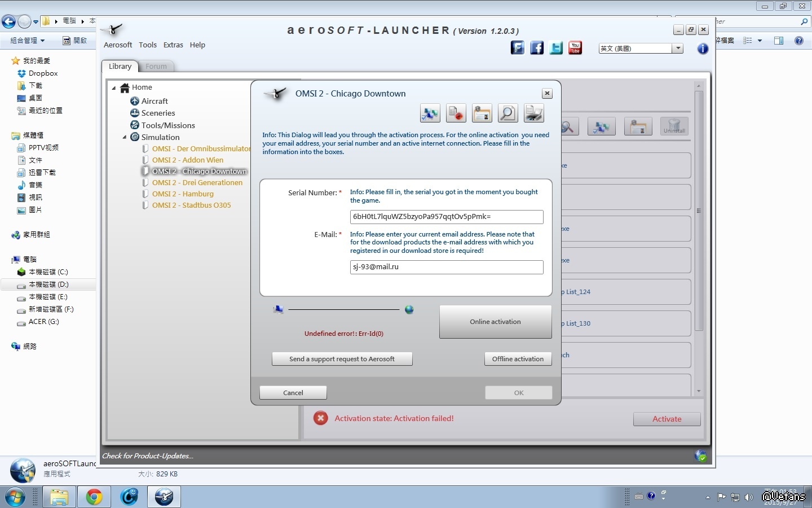
Task: Toggle Explorer preview pane button
Action: 779,41
